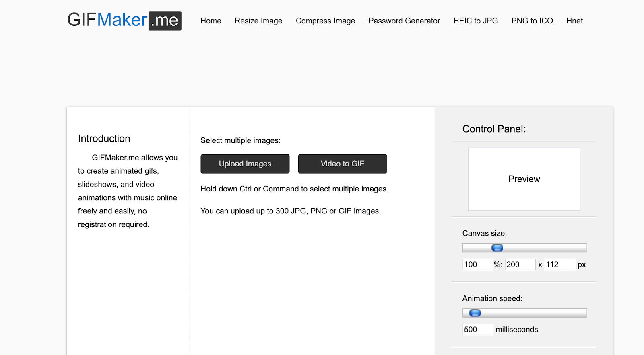644x355 pixels.
Task: Click the "Canvas size:" label
Action: click(484, 234)
